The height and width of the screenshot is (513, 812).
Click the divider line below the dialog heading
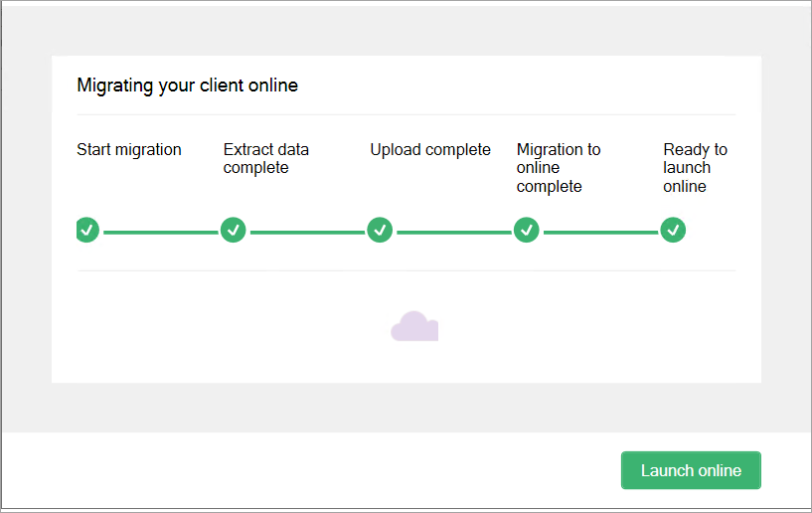coord(406,114)
